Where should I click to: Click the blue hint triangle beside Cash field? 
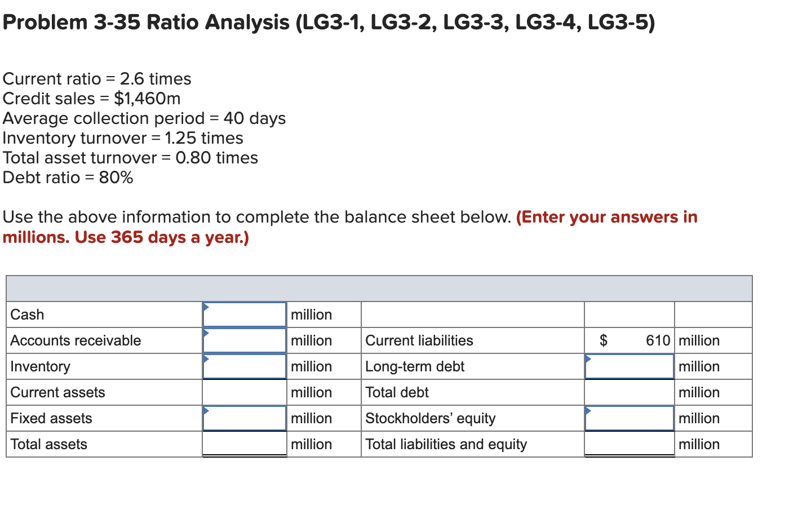[x=206, y=306]
